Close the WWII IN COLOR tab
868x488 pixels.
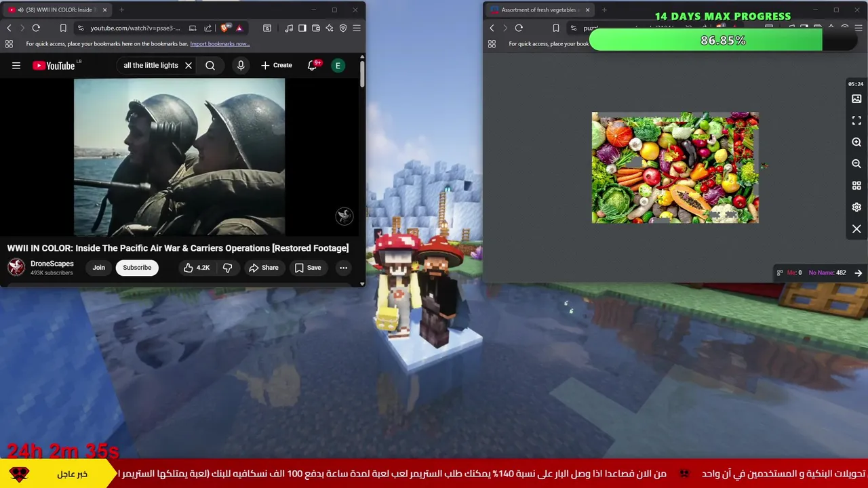104,10
